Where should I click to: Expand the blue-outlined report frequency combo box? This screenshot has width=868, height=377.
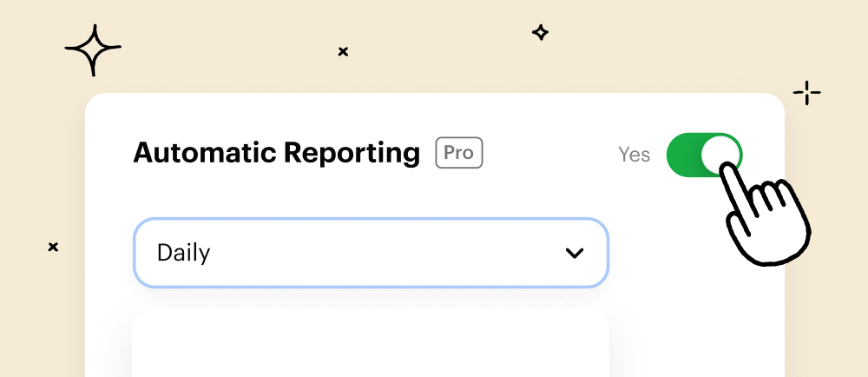(x=371, y=253)
